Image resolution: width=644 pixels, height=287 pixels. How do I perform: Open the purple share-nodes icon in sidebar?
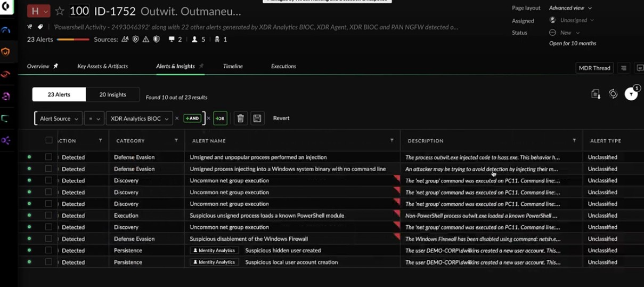pos(5,140)
